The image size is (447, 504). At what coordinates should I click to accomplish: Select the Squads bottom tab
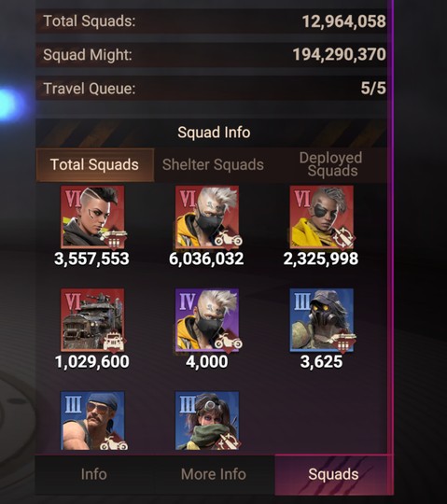(x=333, y=474)
